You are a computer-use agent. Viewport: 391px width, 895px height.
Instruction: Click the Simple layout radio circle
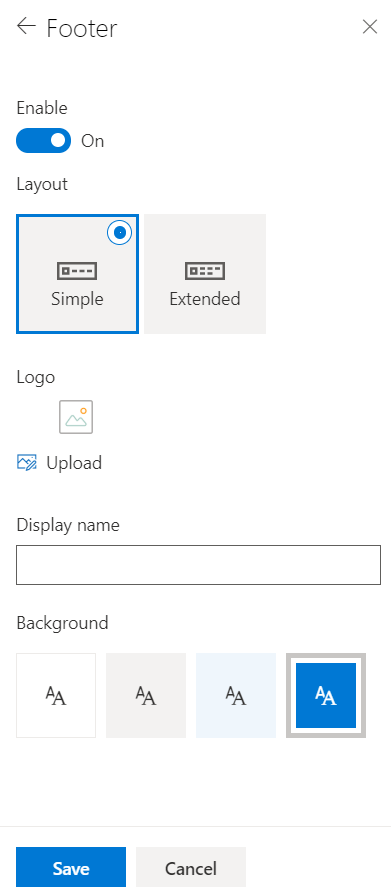coord(120,232)
